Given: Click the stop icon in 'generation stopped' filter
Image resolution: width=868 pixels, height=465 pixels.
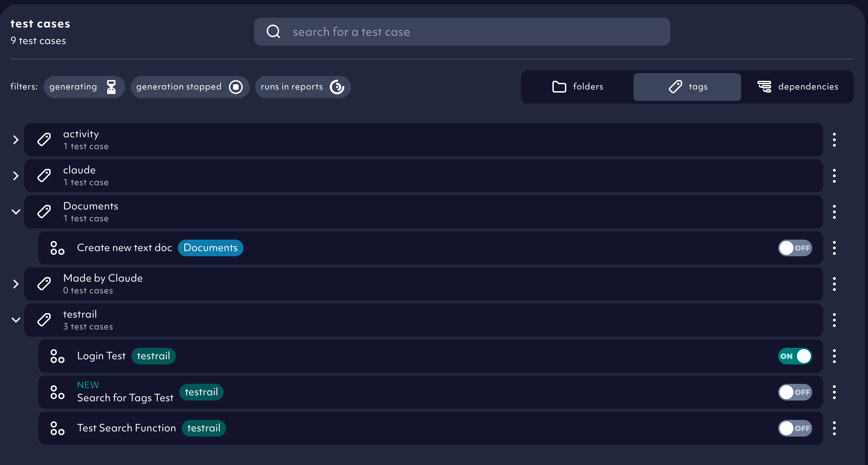Looking at the screenshot, I should click(236, 87).
